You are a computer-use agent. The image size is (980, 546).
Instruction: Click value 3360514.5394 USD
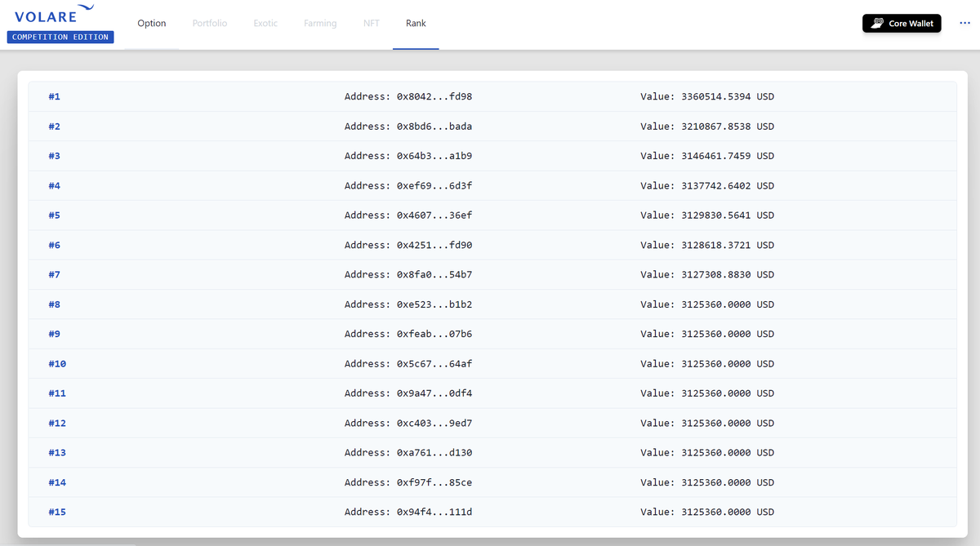pos(728,96)
